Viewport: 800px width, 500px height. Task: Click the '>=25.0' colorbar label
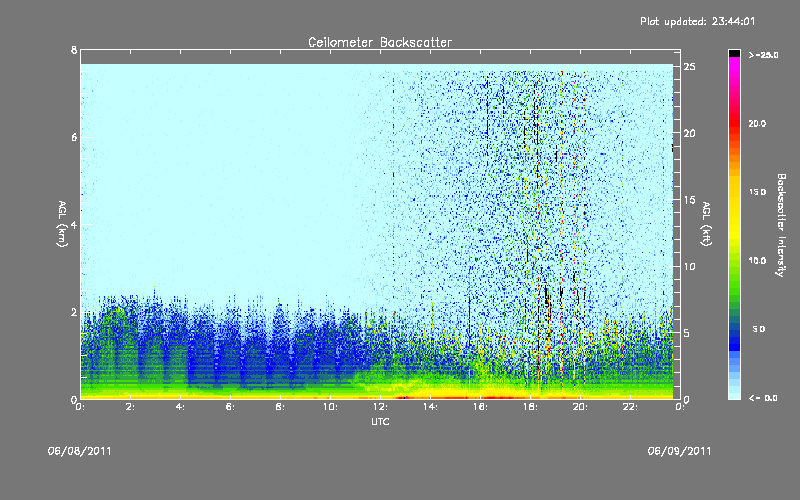click(x=763, y=55)
